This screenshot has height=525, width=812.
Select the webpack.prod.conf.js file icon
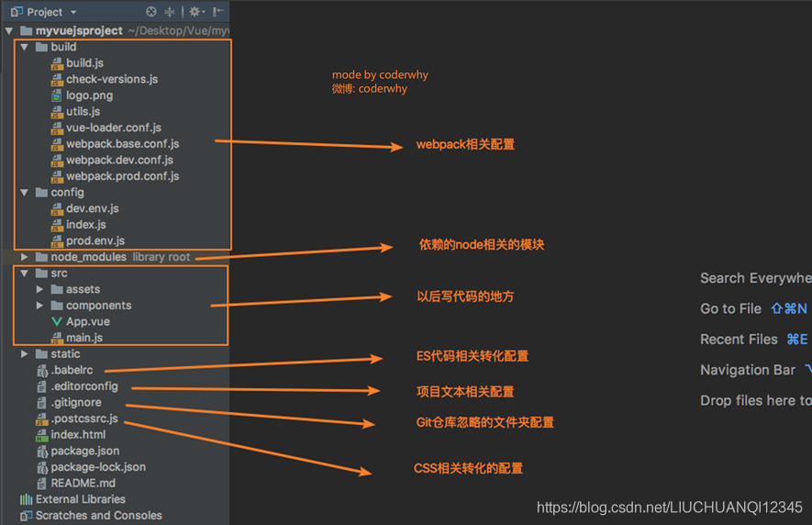[57, 176]
